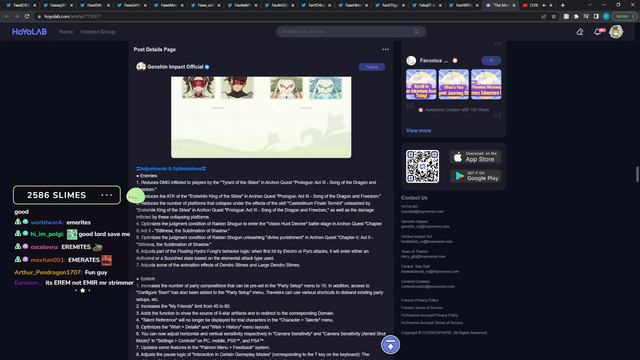This screenshot has width=640, height=360.
Task: Open the Interest Group navigation item
Action: pos(98,32)
